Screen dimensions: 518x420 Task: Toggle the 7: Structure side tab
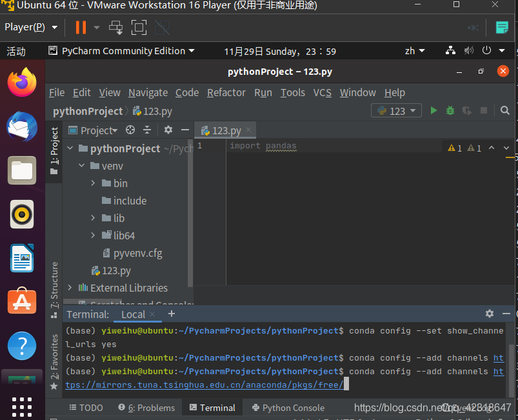[54, 290]
